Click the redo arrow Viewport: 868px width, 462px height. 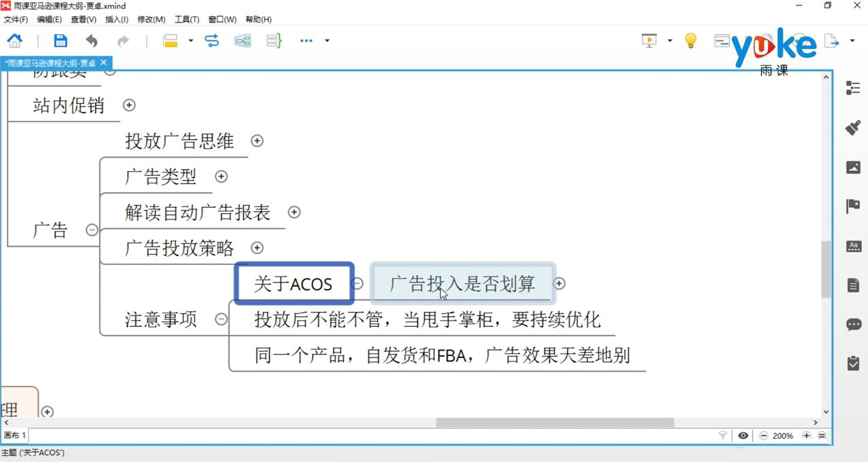click(x=123, y=41)
